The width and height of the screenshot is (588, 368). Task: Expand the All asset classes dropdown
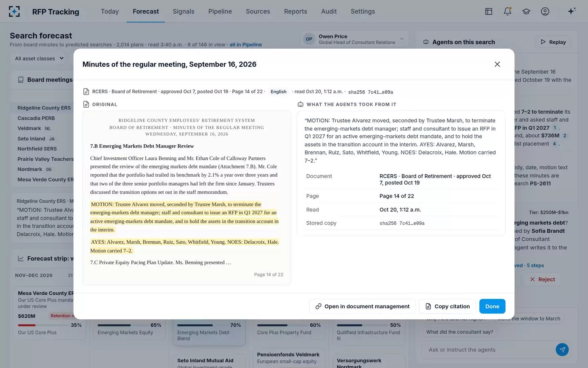(x=39, y=58)
